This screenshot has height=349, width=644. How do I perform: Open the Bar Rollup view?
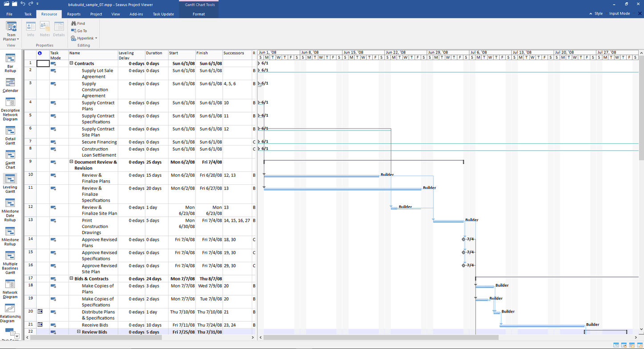pyautogui.click(x=10, y=62)
